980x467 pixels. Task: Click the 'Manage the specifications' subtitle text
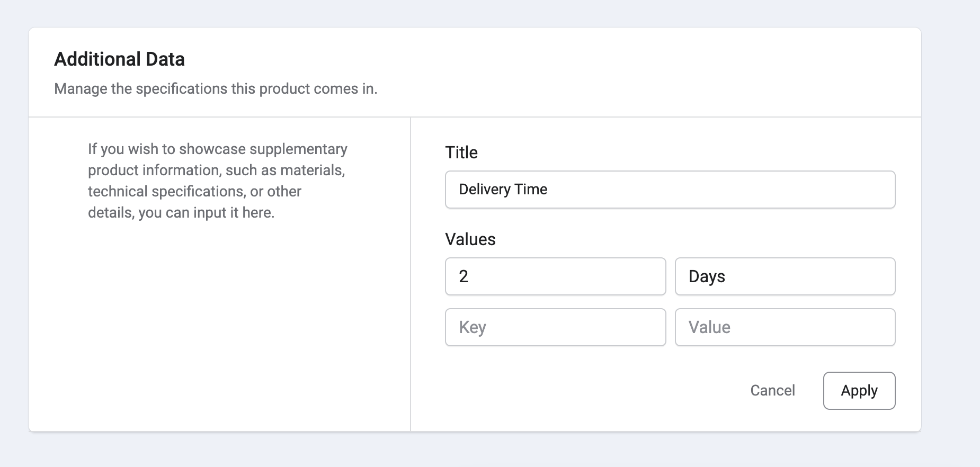[x=216, y=88]
